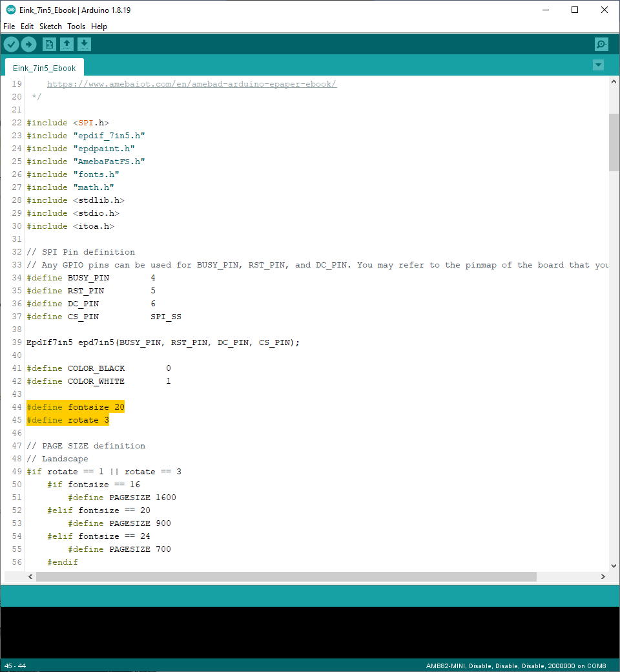
Task: Click the Save sketch down-arrow icon
Action: coord(85,44)
